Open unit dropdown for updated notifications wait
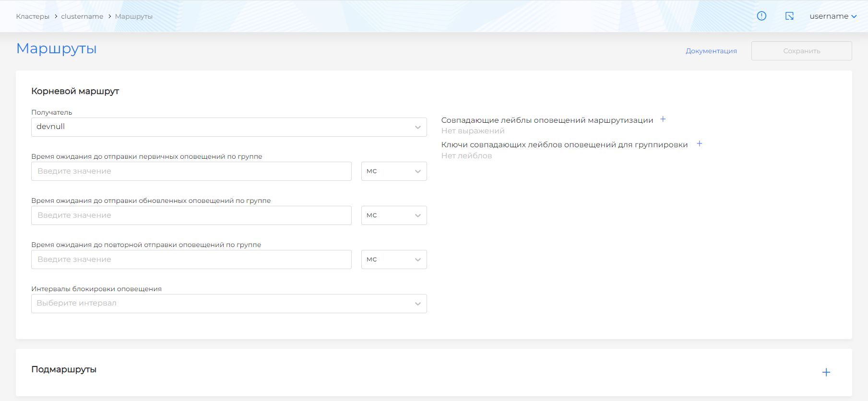 [x=393, y=215]
